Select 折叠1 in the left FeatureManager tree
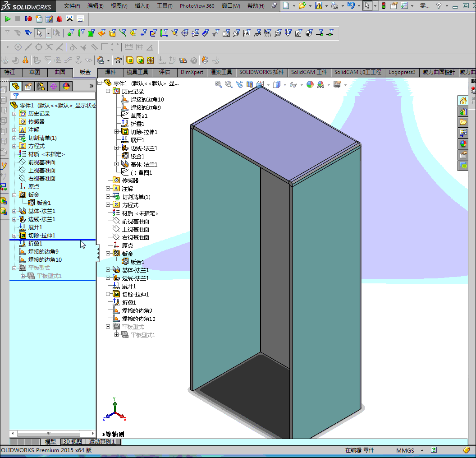Image resolution: width=476 pixels, height=458 pixels. pyautogui.click(x=35, y=244)
